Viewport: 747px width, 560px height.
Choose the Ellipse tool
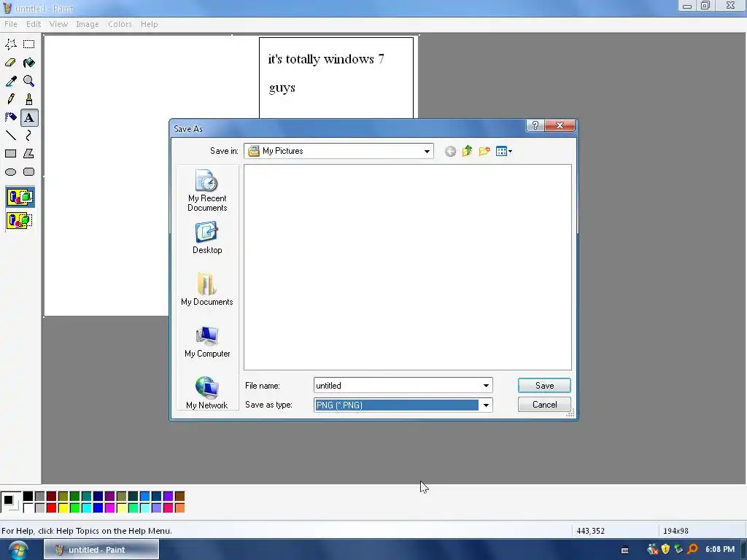coord(10,172)
